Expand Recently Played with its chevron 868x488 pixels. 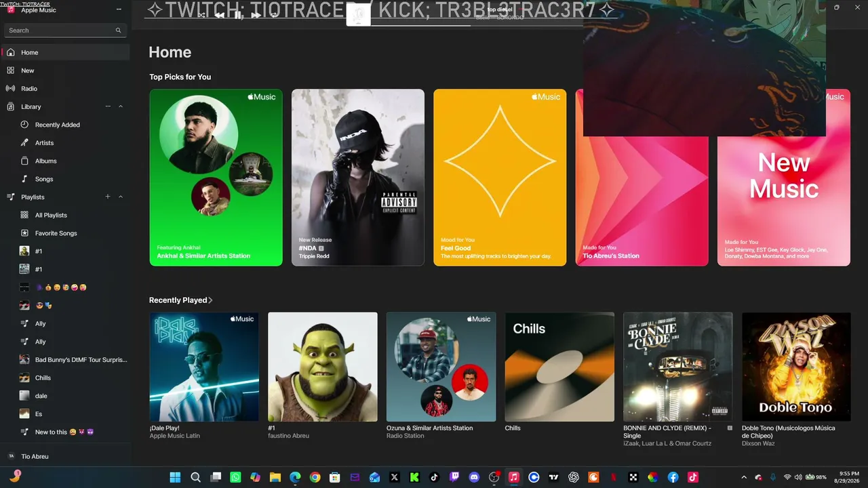point(211,300)
